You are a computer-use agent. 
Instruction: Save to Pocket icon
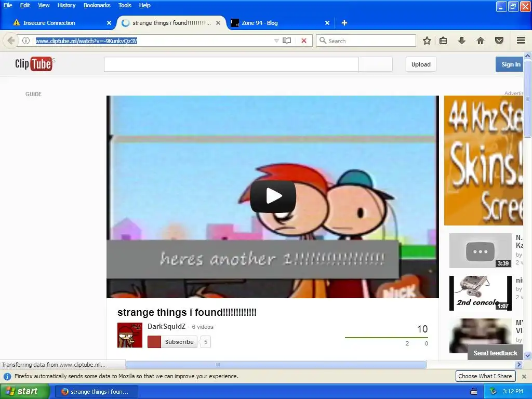click(x=499, y=41)
